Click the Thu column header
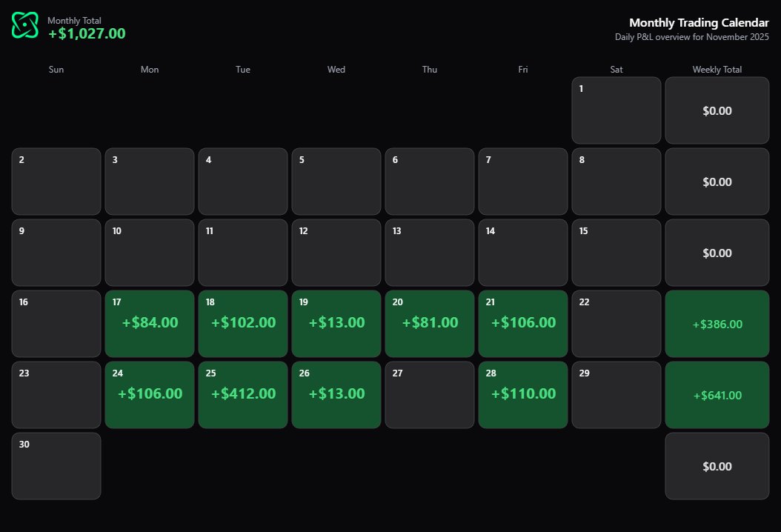This screenshot has width=781, height=532. click(430, 70)
